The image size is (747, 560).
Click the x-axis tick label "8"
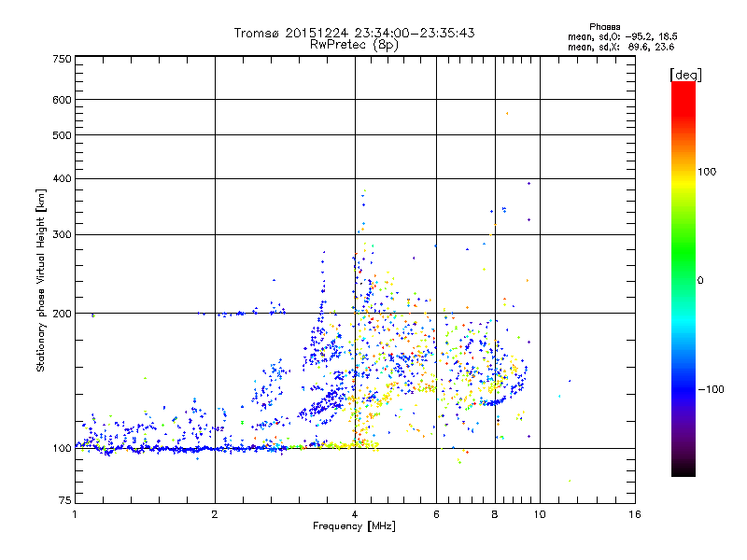coord(495,514)
